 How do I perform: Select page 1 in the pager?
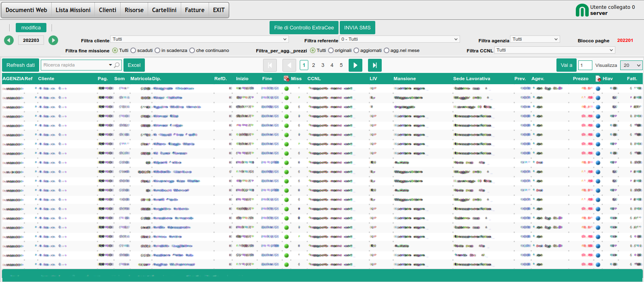pos(304,65)
